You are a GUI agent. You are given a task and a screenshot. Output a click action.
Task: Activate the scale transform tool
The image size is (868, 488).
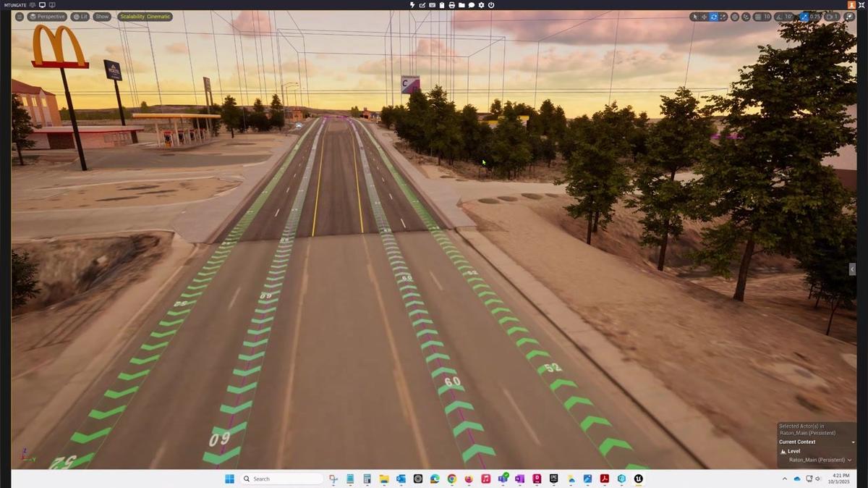click(723, 17)
